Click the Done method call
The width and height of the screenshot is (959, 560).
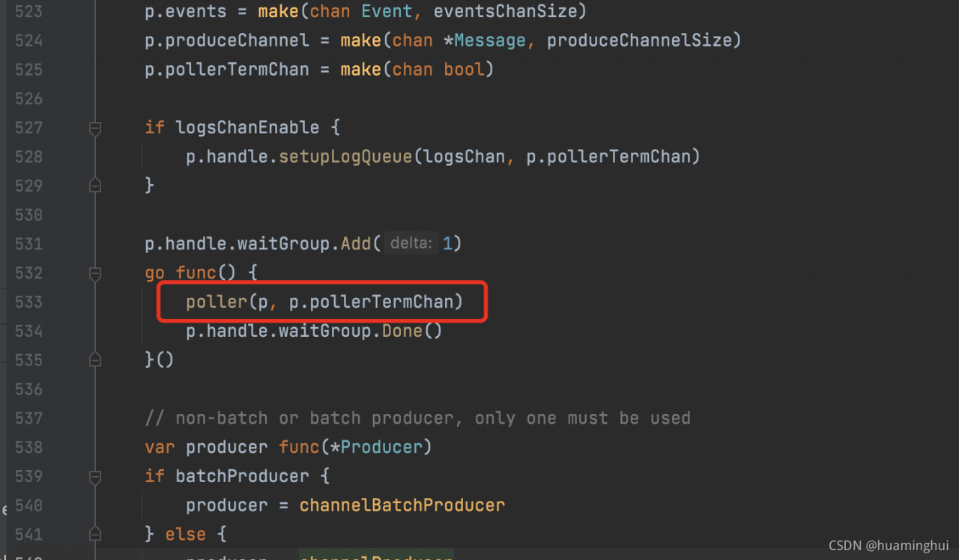point(402,331)
